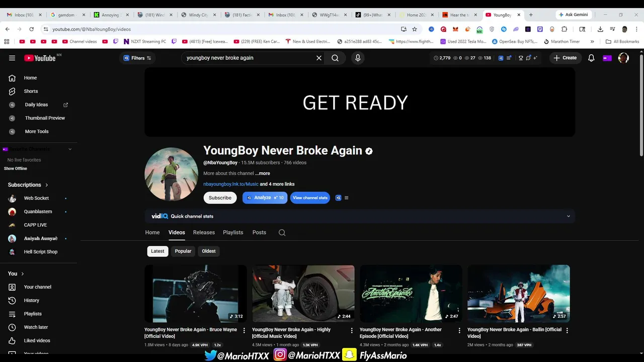Click the purple vidIQ badge beside bell

pyautogui.click(x=607, y=58)
